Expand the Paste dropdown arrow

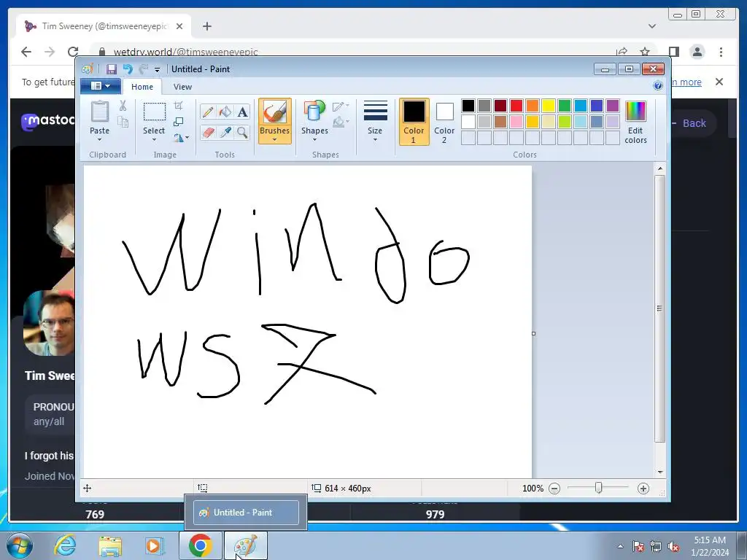[99, 140]
